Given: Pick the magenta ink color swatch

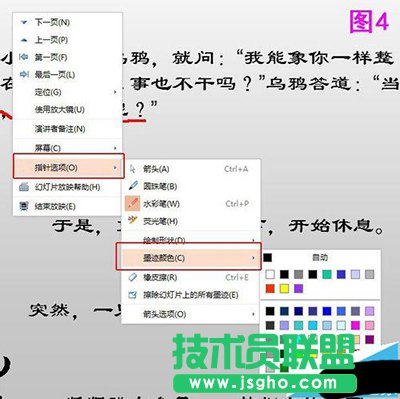Looking at the screenshot, I should pos(355,325).
